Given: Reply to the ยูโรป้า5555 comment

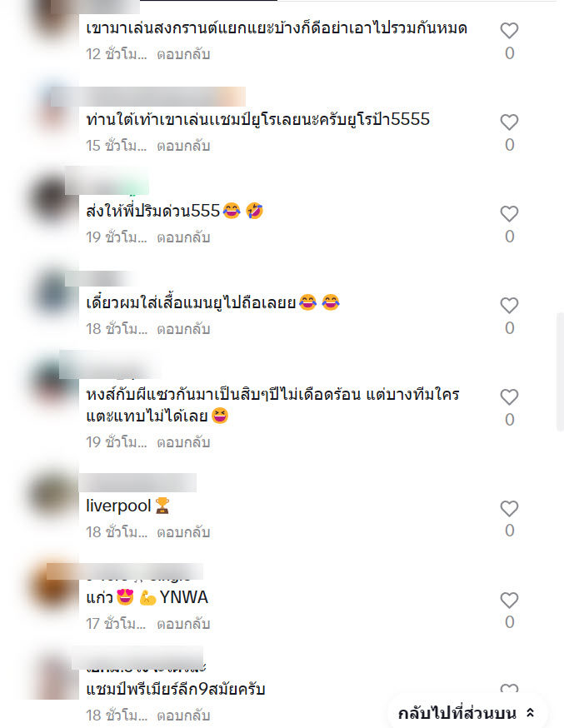Looking at the screenshot, I should click(x=183, y=146).
